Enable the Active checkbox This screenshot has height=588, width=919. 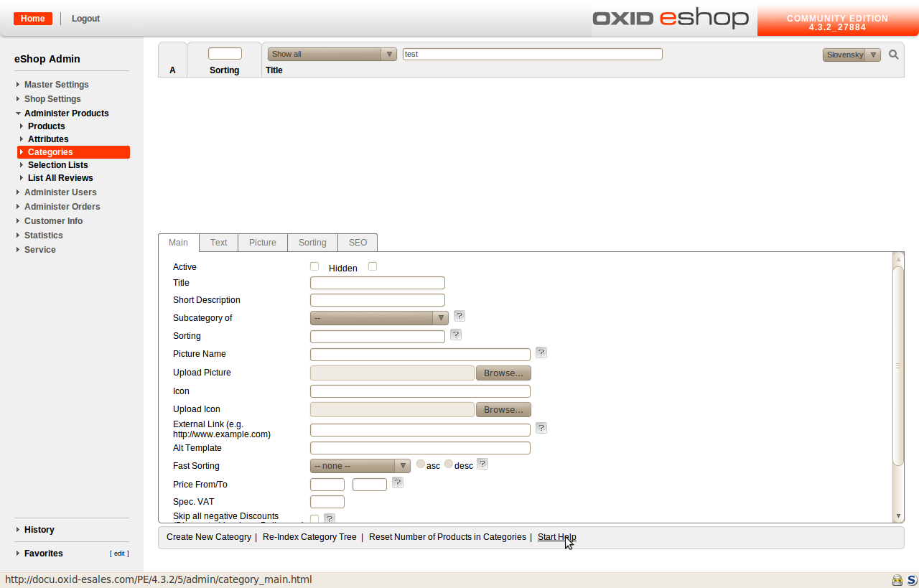click(314, 266)
